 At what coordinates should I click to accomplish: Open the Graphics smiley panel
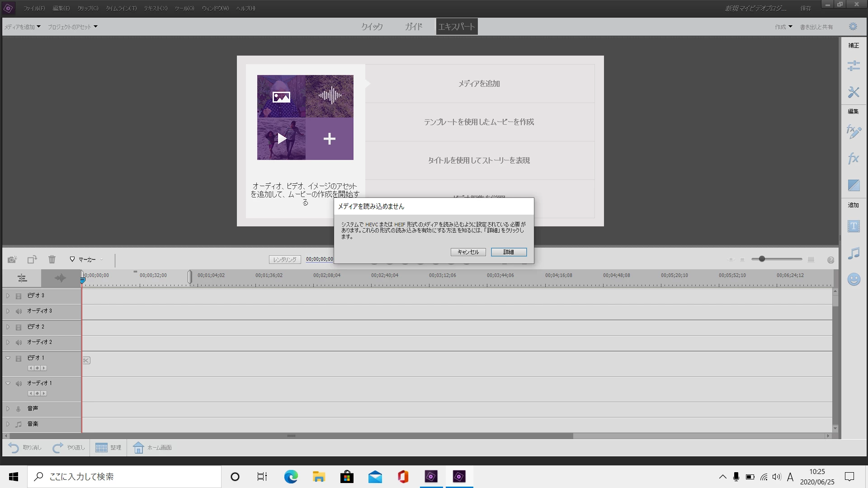pyautogui.click(x=853, y=280)
